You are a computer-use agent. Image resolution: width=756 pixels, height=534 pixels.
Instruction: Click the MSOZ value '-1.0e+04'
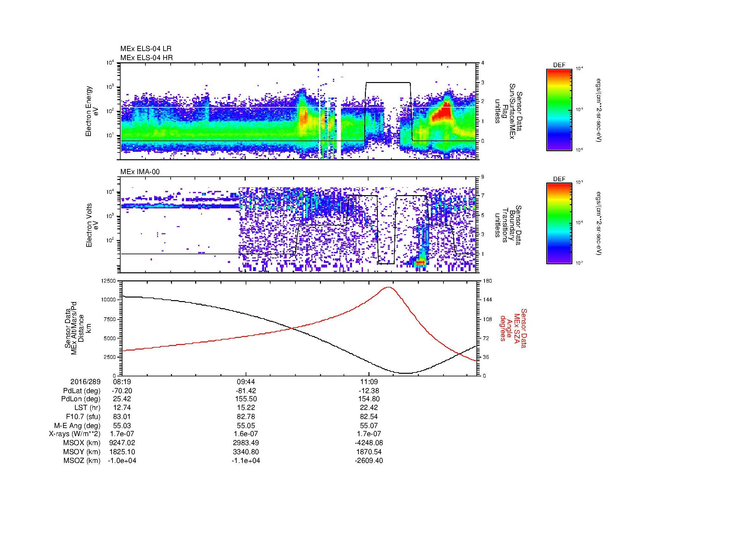[122, 461]
